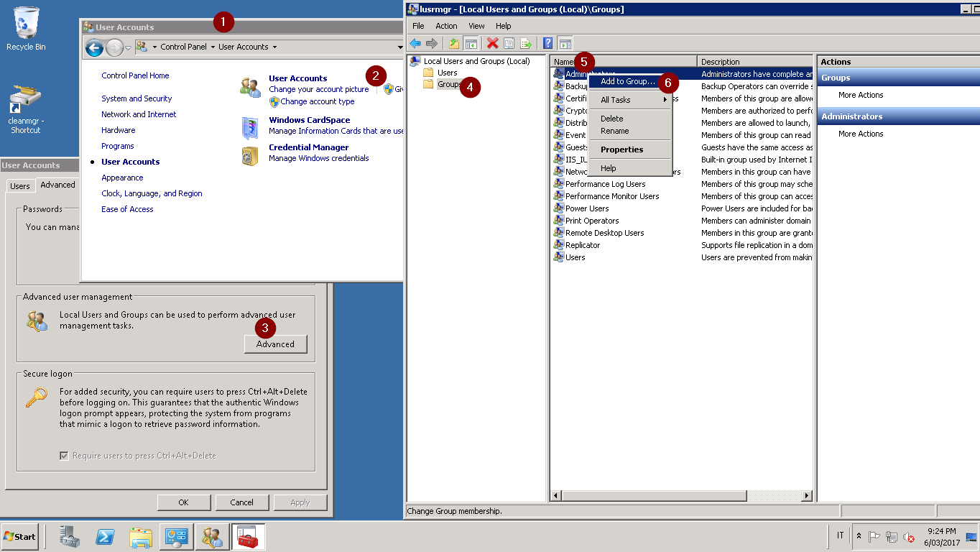980x552 pixels.
Task: Click the Advanced button under user management
Action: pyautogui.click(x=275, y=344)
